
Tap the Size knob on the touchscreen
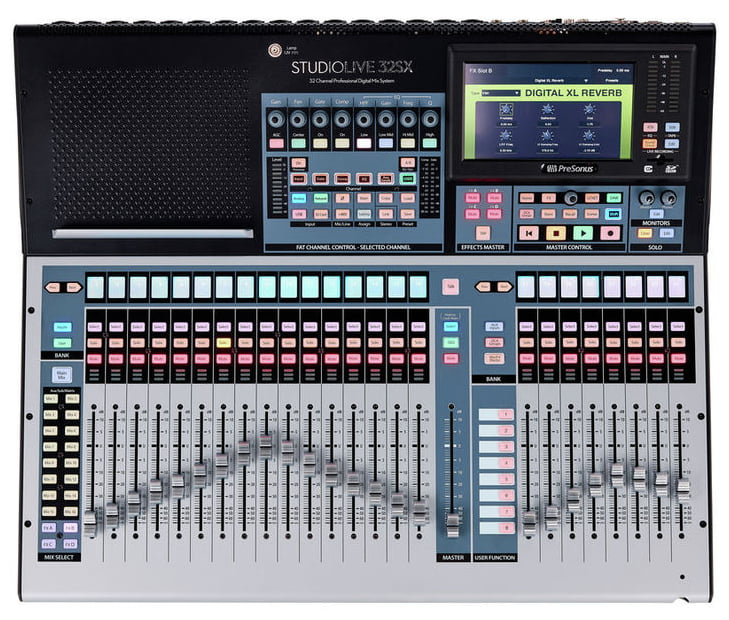click(x=590, y=110)
